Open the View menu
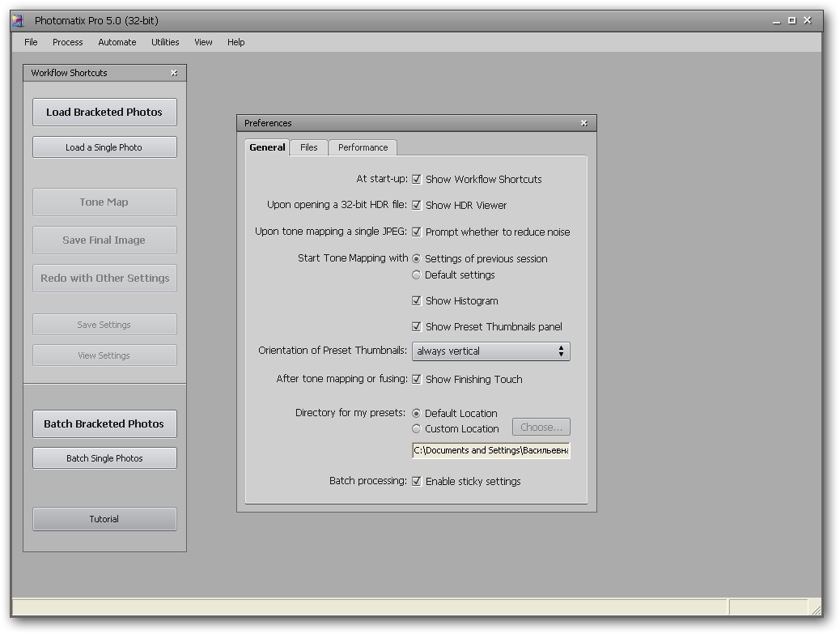Screen dimensions: 840x634 pos(203,42)
